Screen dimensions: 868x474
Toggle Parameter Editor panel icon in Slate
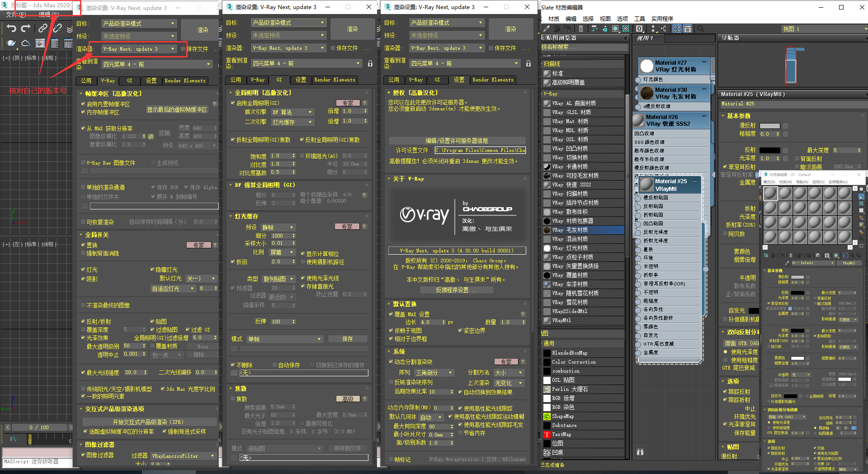[x=687, y=28]
